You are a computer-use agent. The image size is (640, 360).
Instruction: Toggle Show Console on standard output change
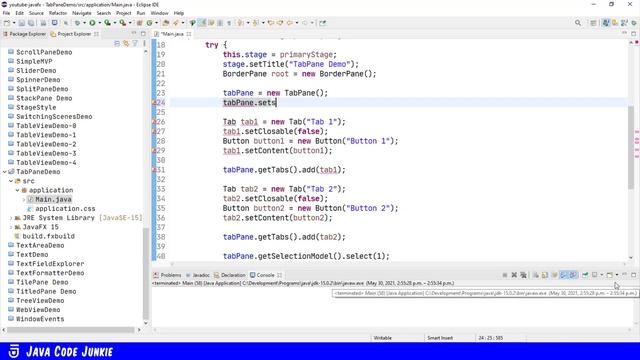click(x=564, y=275)
